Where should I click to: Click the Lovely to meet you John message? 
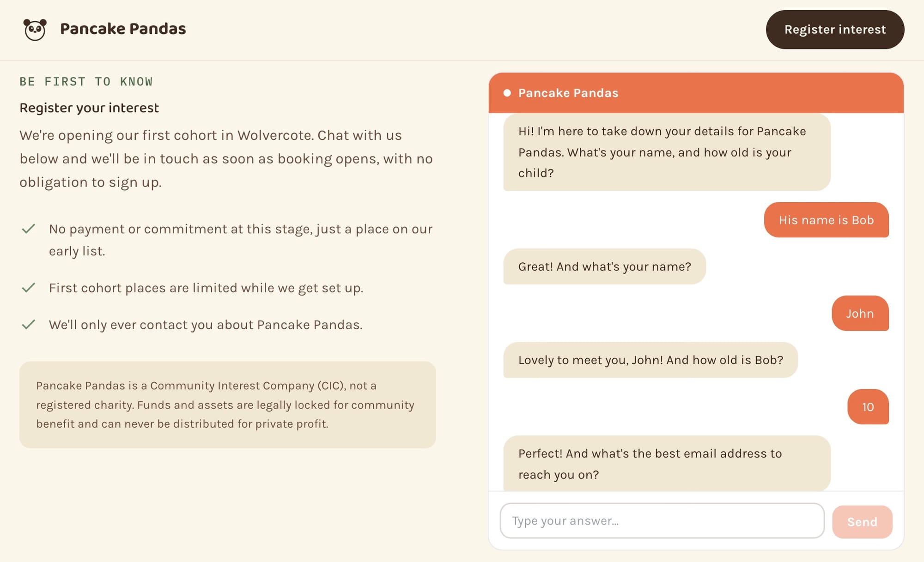[x=650, y=360]
